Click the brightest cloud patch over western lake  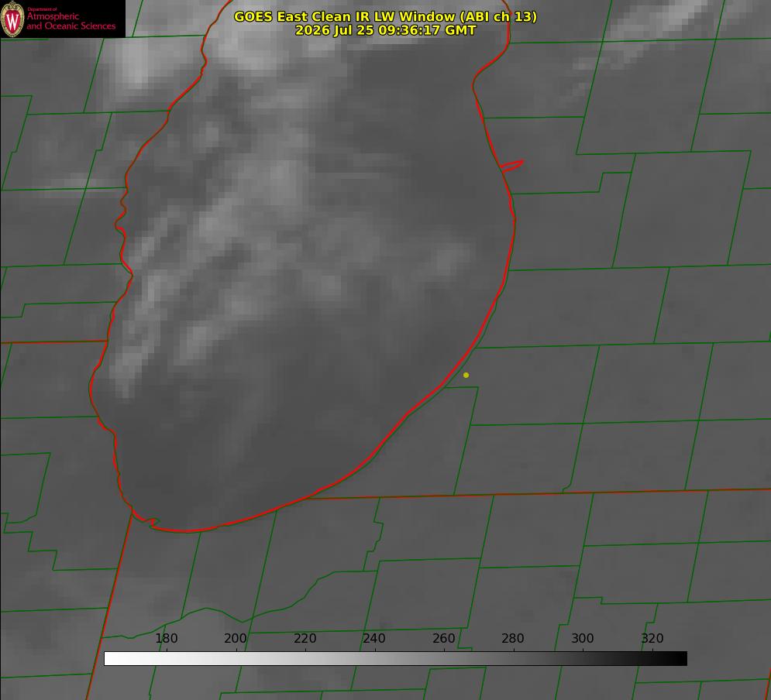coord(134,67)
